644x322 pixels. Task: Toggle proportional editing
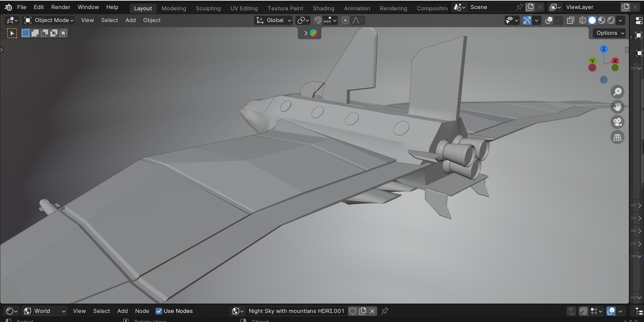[x=345, y=20]
